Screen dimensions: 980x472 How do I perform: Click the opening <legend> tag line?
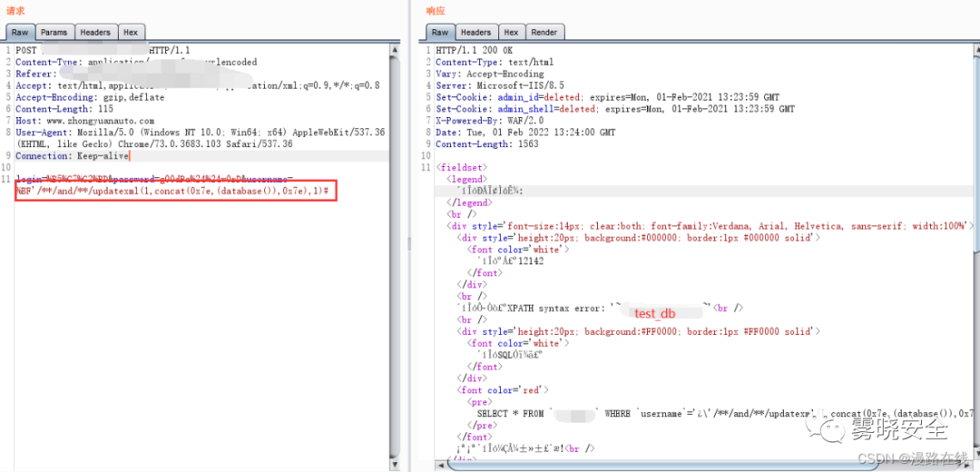469,180
